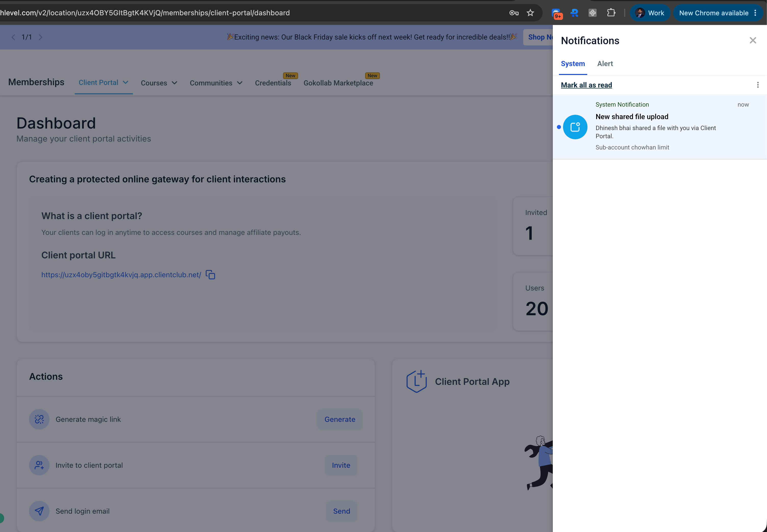Click the shared file notification icon
This screenshot has width=767, height=532.
(x=575, y=127)
